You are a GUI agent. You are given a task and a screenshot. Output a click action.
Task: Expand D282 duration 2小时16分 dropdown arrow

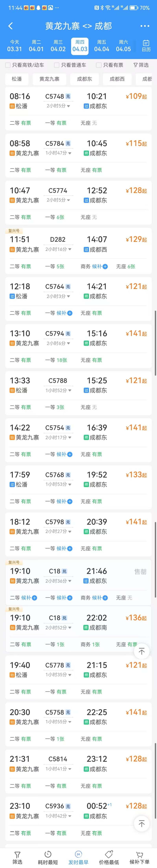tap(70, 249)
